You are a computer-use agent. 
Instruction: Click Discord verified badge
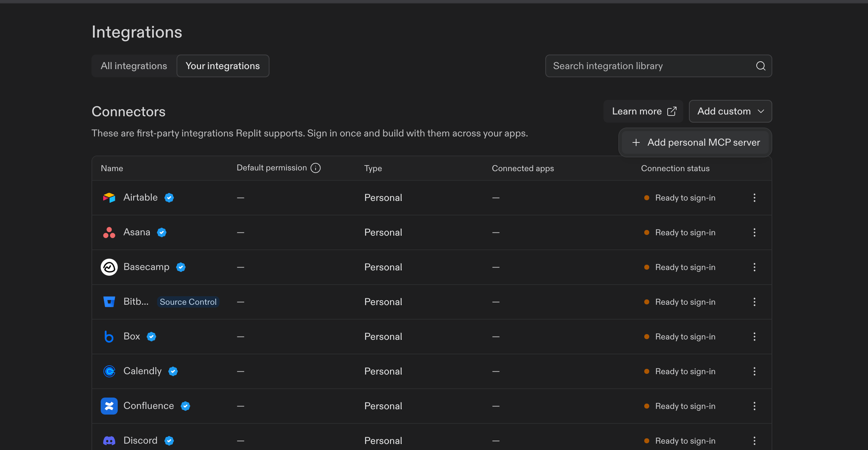coord(169,441)
